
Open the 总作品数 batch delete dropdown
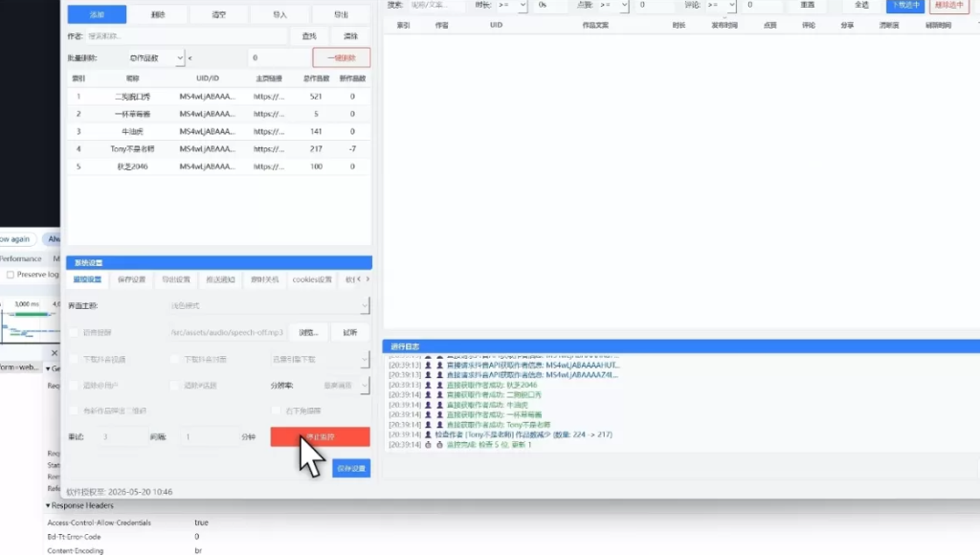tap(156, 58)
